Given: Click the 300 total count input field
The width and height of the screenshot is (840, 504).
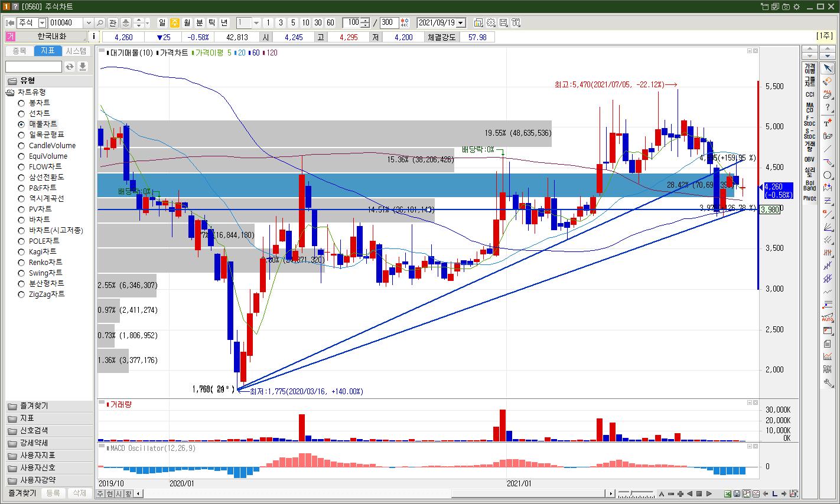Looking at the screenshot, I should (389, 22).
